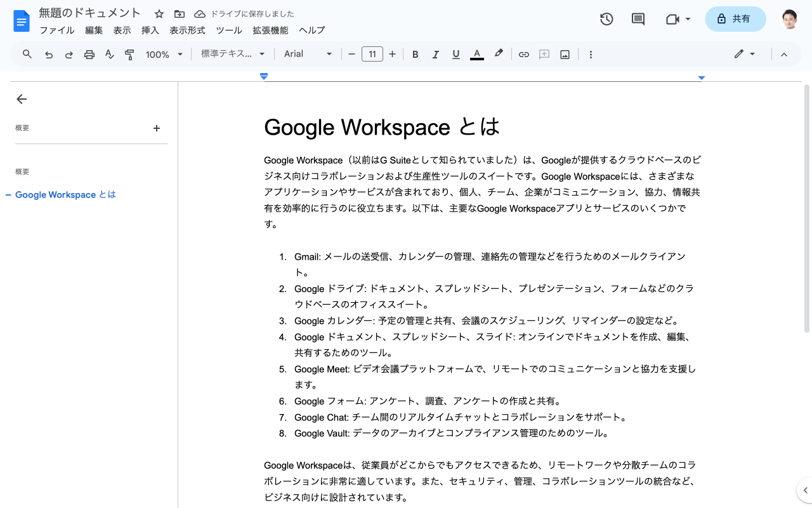Click list item starting with Google Meet:
Image resolution: width=812 pixels, height=508 pixels.
click(x=495, y=377)
